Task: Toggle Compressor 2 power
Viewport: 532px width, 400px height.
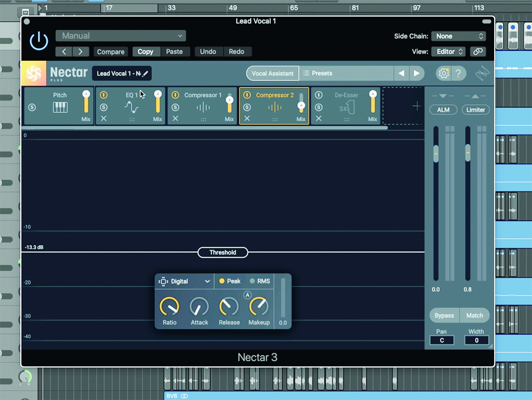Action: pos(247,95)
